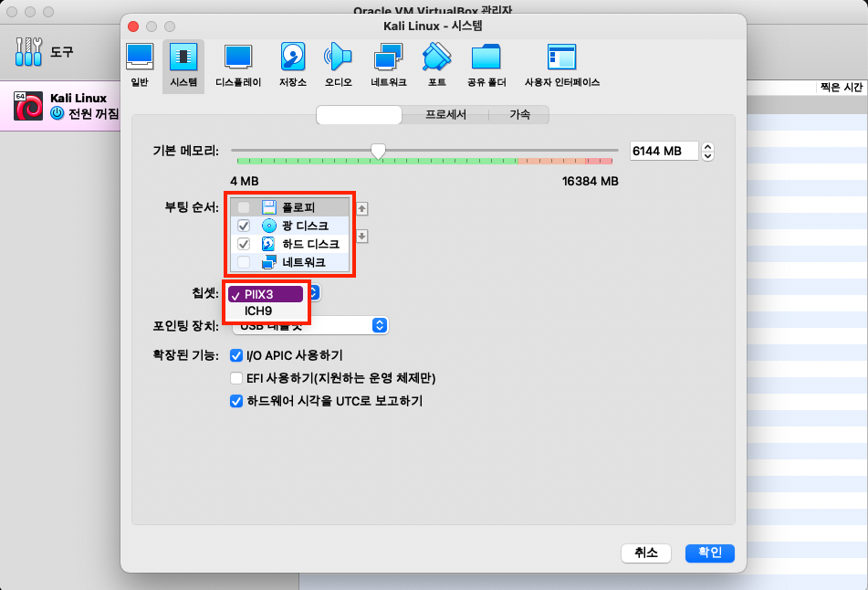Click the 6144 MB memory input field
Image resolution: width=868 pixels, height=590 pixels.
pyautogui.click(x=664, y=151)
